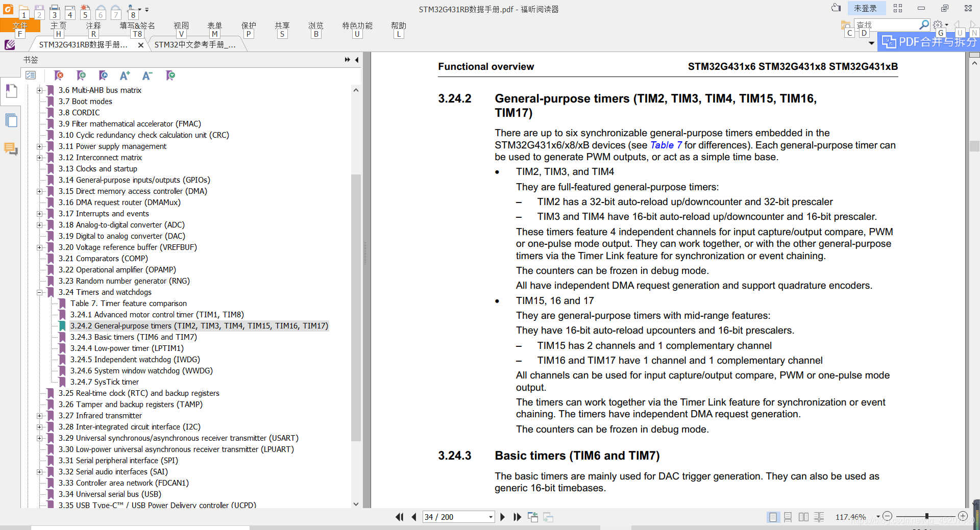The width and height of the screenshot is (980, 530).
Task: Open the bookmark options list icon
Action: tap(31, 75)
